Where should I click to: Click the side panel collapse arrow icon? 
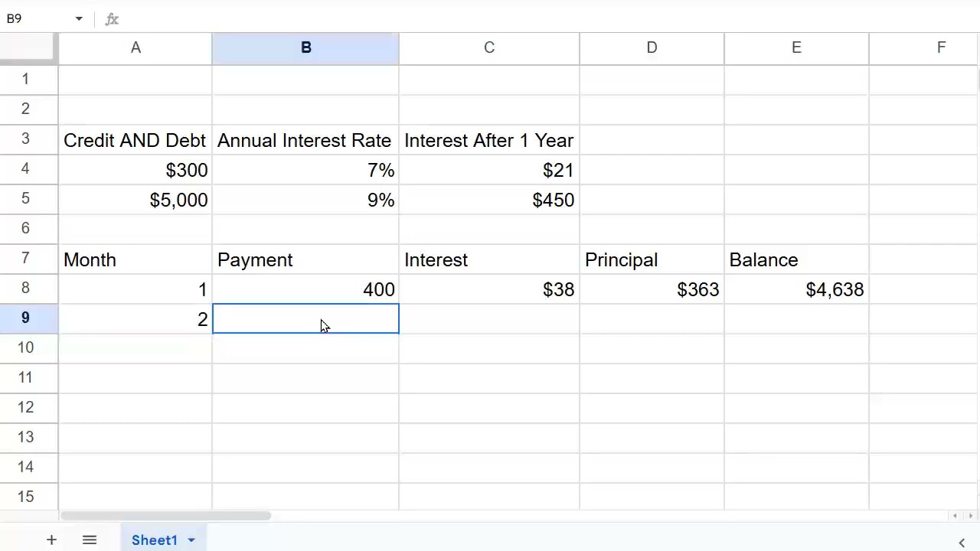tap(962, 542)
